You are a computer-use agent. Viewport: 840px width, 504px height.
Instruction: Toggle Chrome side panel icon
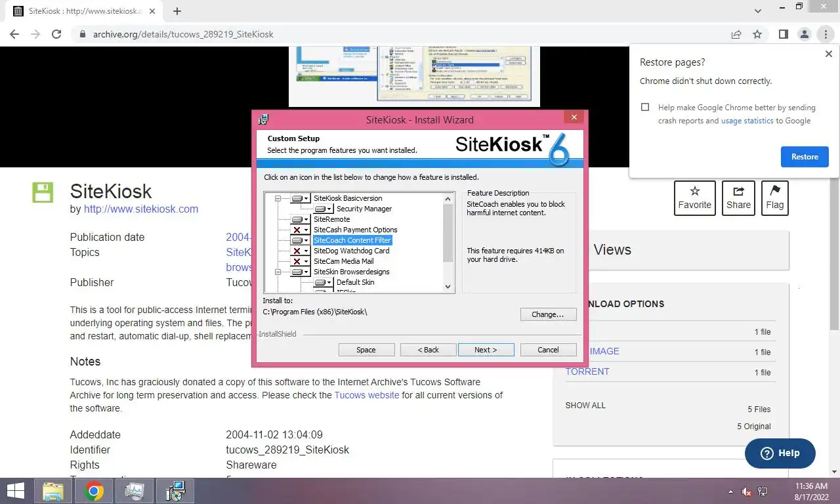(783, 34)
